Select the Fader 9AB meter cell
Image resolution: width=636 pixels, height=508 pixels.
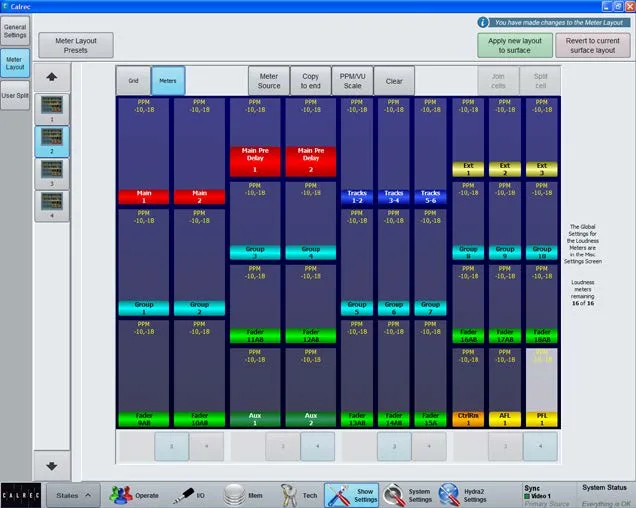tap(144, 374)
